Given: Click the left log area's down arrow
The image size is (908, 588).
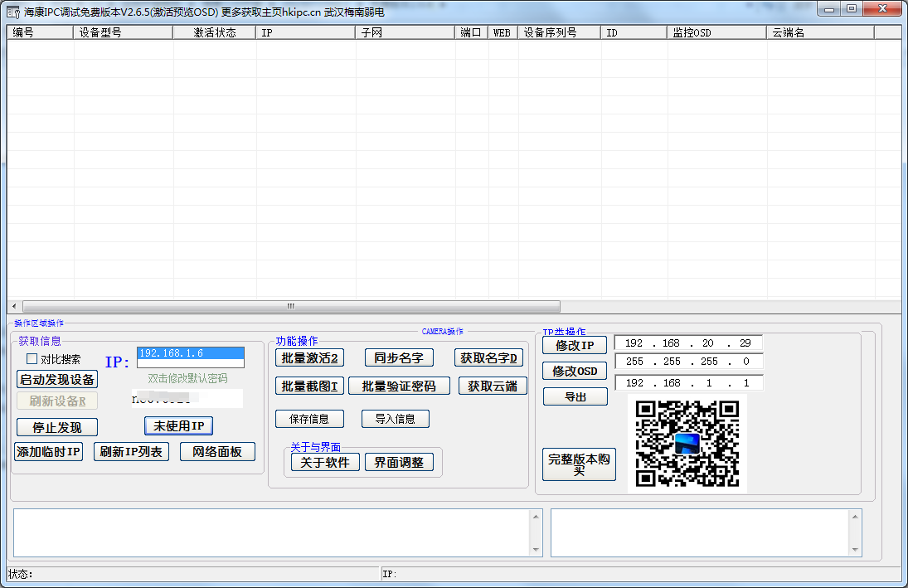Looking at the screenshot, I should 536,550.
